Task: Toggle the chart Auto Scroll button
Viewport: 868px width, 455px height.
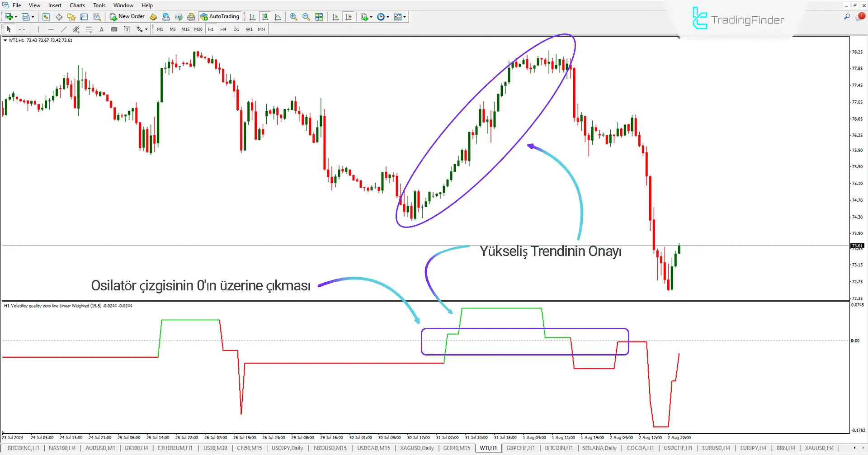Action: (335, 17)
